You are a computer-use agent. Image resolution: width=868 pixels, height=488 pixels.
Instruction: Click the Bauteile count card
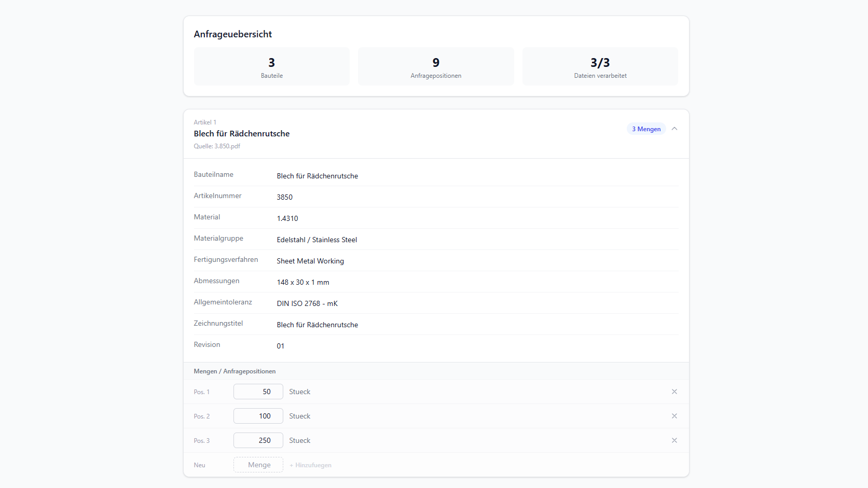pos(271,66)
